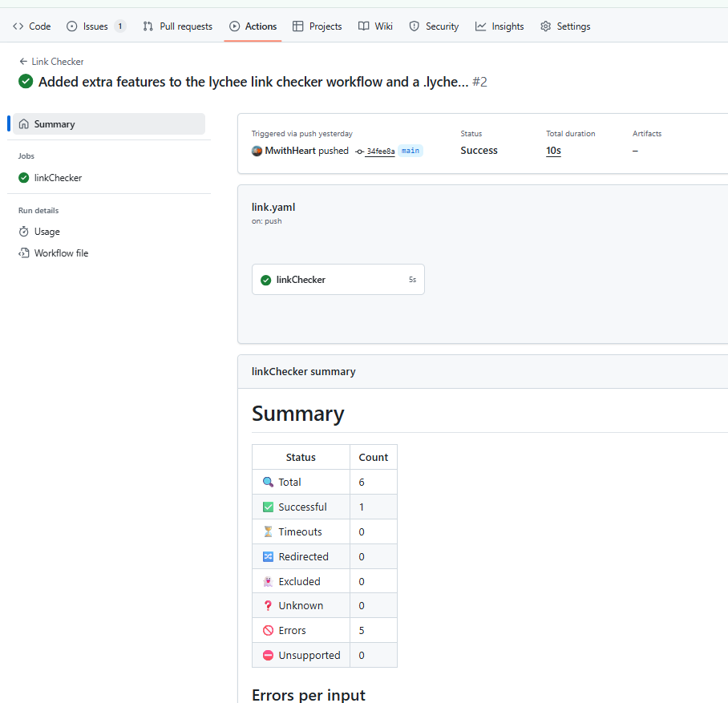The image size is (728, 703).
Task: View the Workflow file
Action: click(61, 253)
